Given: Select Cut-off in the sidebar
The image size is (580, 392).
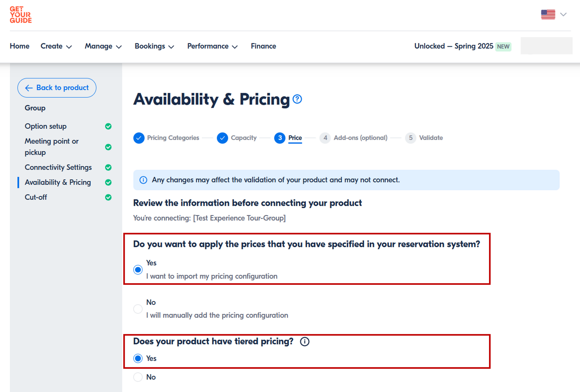Looking at the screenshot, I should coord(36,197).
